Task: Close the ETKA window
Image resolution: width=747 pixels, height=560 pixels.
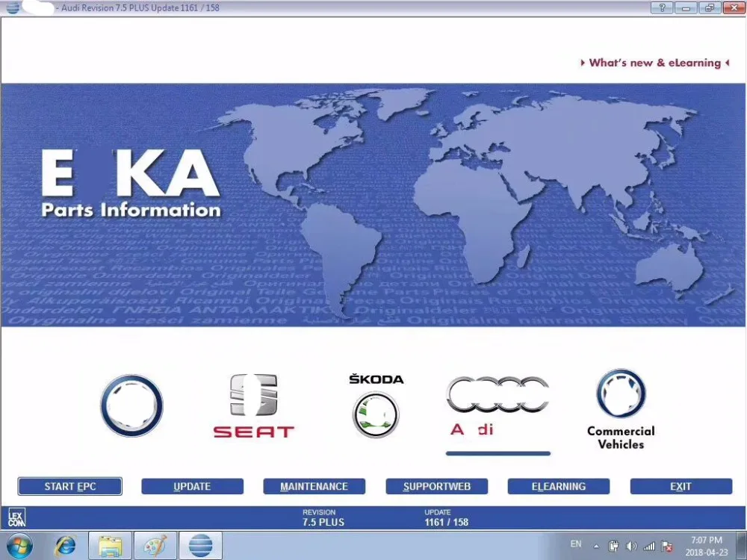Action: point(734,7)
